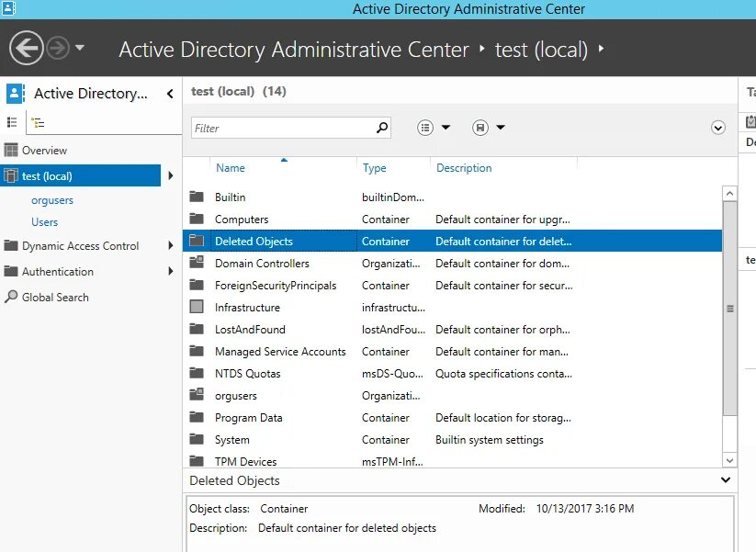Click the orgusers OU icon in list
756x552 pixels.
point(197,395)
